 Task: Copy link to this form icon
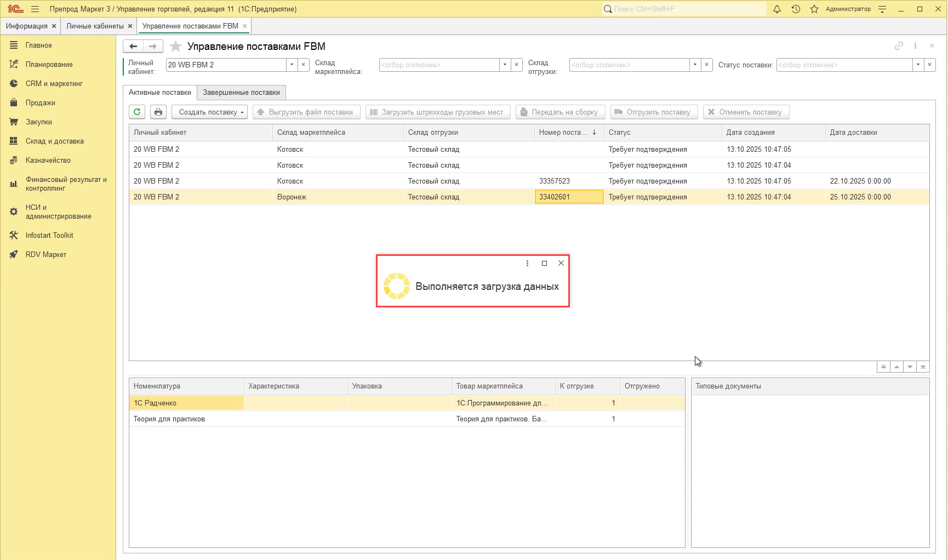(x=899, y=46)
